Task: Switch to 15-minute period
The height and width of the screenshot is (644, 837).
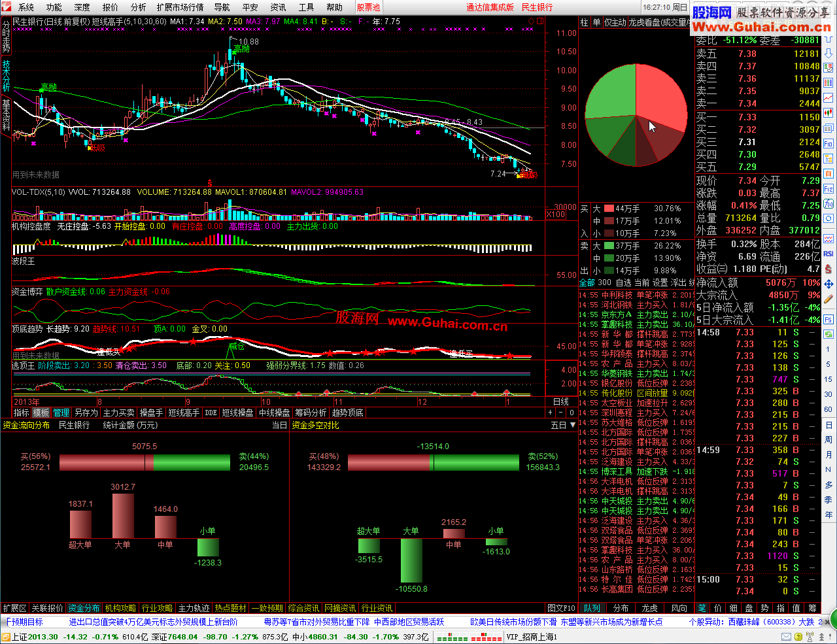Action: pos(828,379)
